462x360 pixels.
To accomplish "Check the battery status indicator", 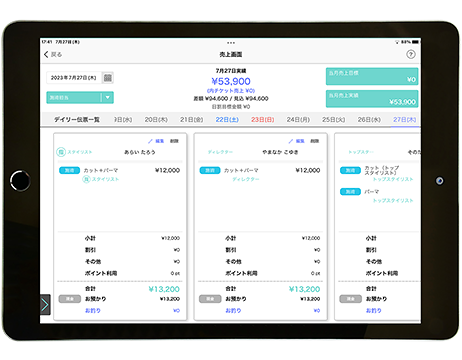I will coord(415,42).
